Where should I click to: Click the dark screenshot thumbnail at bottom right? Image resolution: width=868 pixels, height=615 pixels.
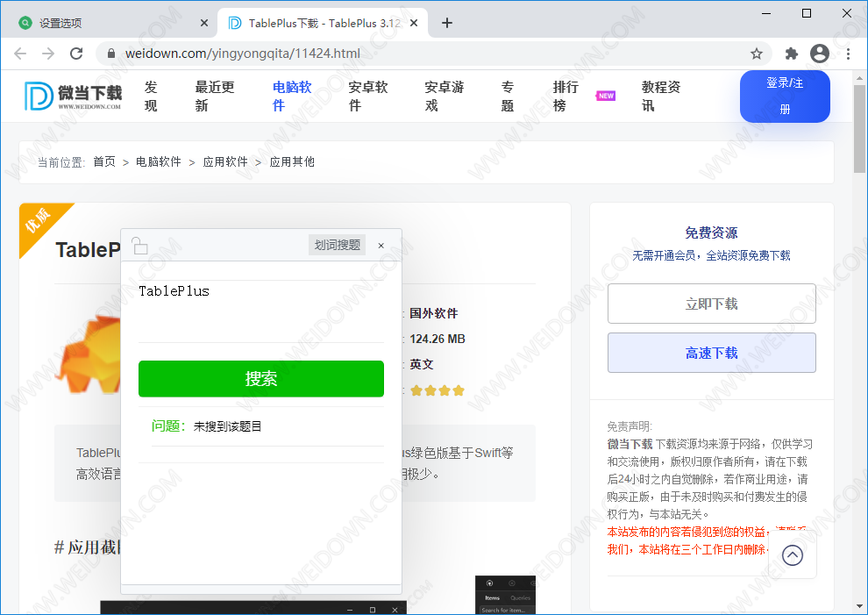(505, 595)
